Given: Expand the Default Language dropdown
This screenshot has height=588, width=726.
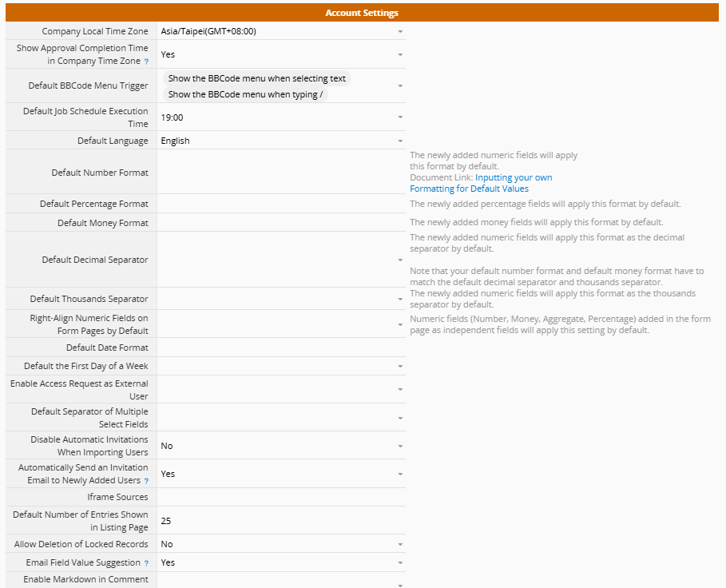Looking at the screenshot, I should click(400, 141).
